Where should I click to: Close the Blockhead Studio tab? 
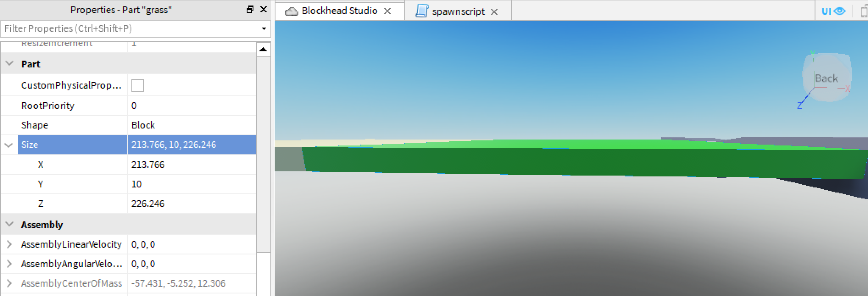(387, 11)
